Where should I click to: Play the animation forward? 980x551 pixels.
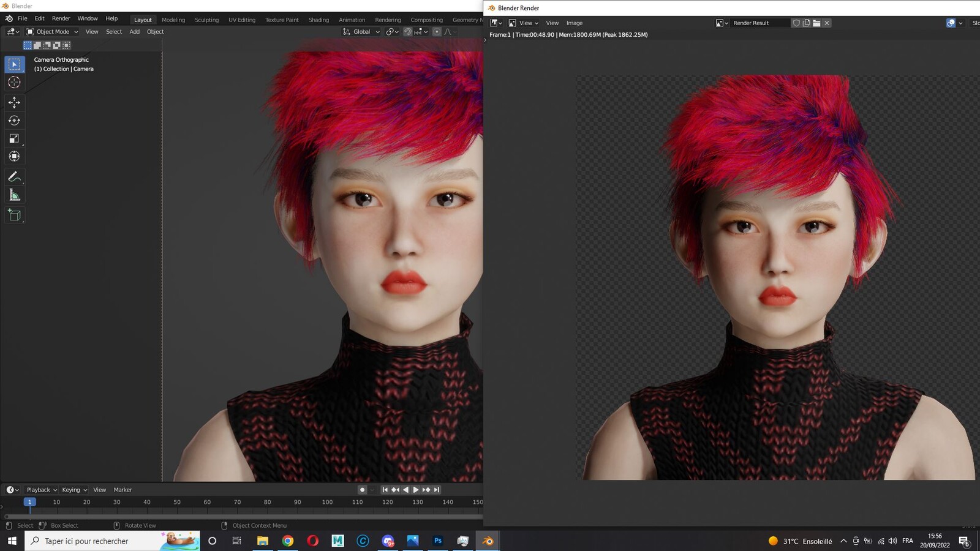click(416, 490)
